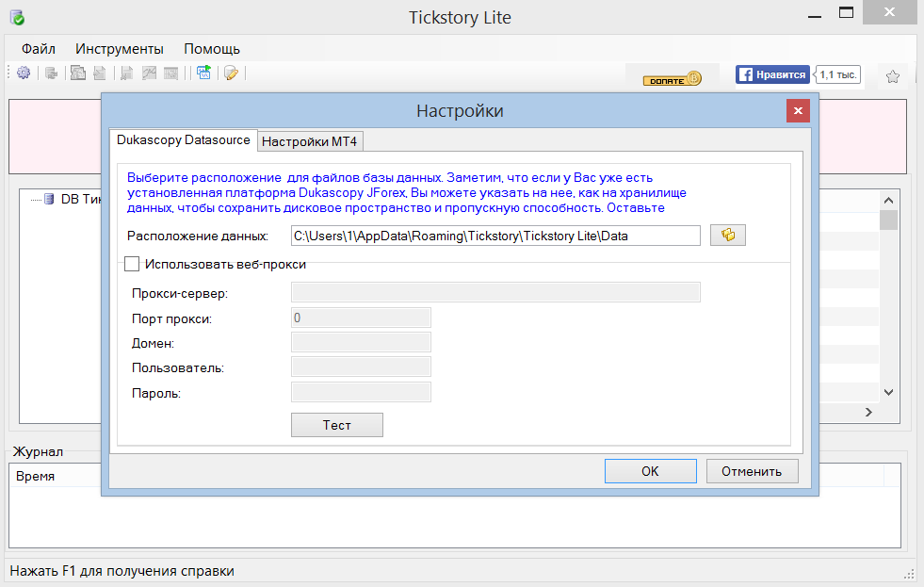Launch MT4 icon with green arrow
924x587 pixels.
(x=203, y=73)
